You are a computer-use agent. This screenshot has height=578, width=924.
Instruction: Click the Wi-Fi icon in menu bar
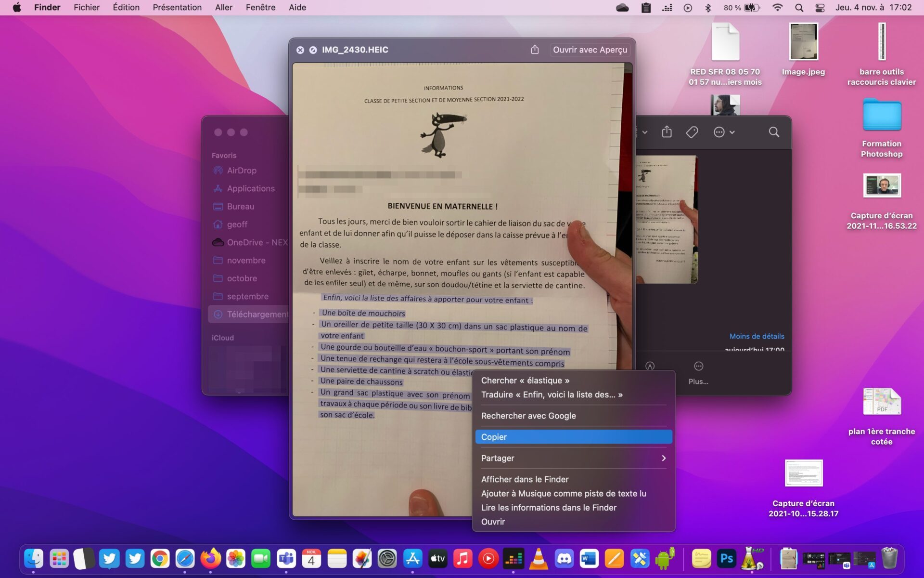coord(777,7)
